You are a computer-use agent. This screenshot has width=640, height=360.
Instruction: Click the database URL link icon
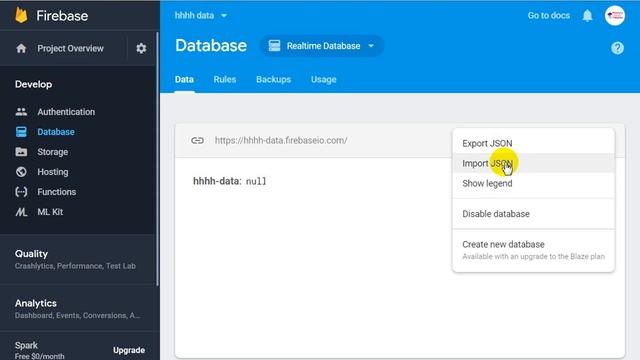coord(198,140)
